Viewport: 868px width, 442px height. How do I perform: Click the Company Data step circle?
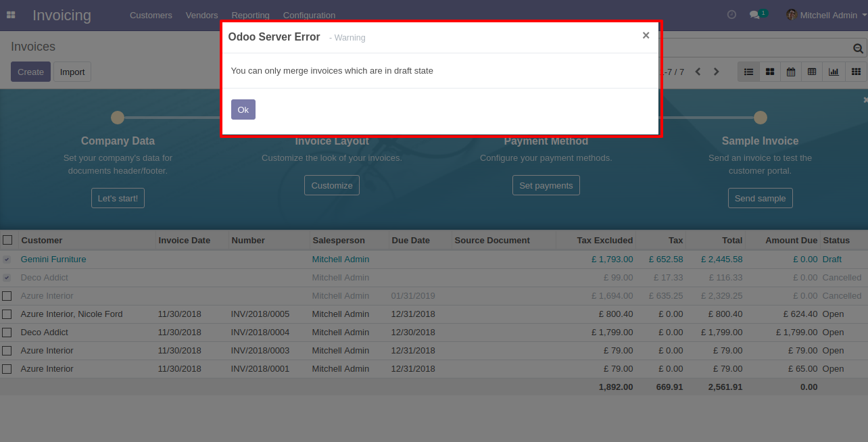118,118
